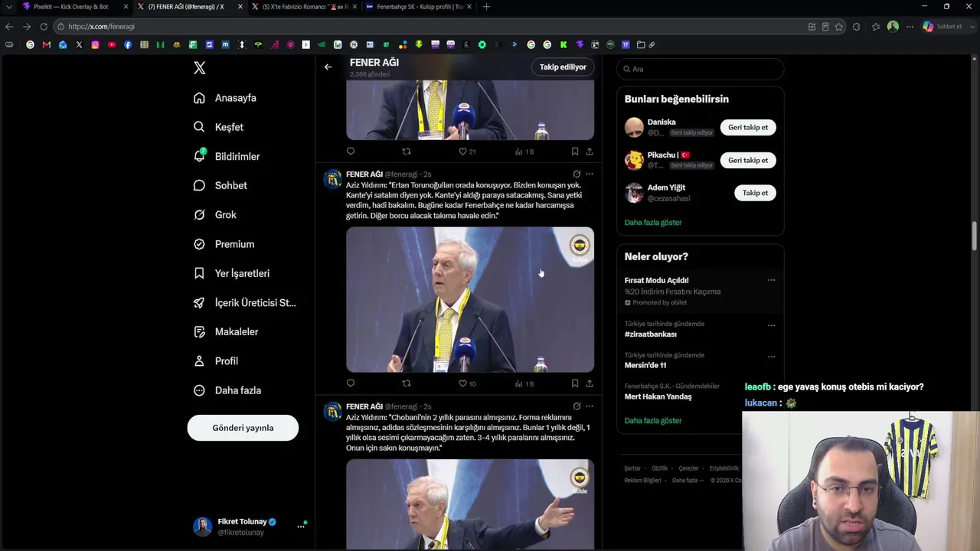Open the Şartlar footer link
Screen dimensions: 980x551
pyautogui.click(x=632, y=468)
